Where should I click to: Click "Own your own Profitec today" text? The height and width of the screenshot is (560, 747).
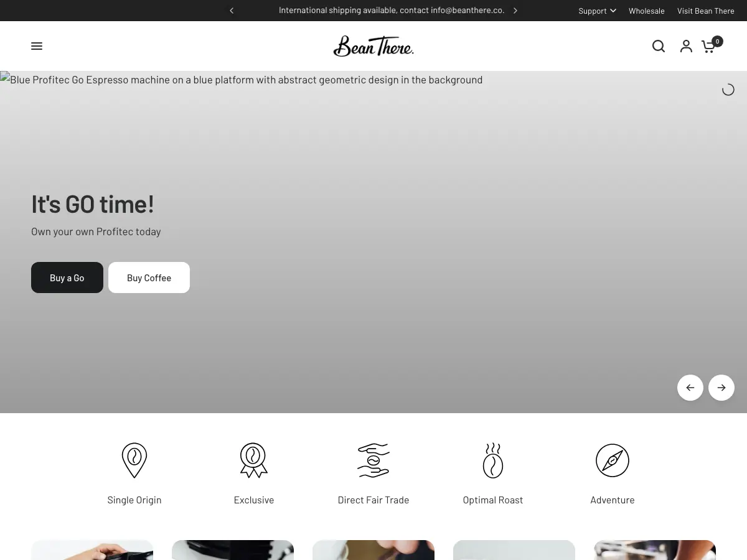[96, 231]
